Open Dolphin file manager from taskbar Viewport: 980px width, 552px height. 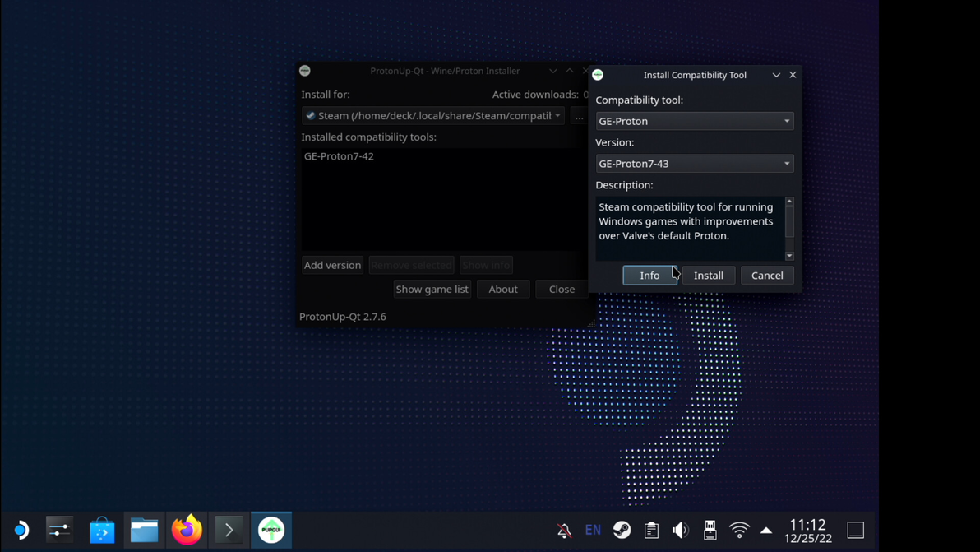point(145,530)
